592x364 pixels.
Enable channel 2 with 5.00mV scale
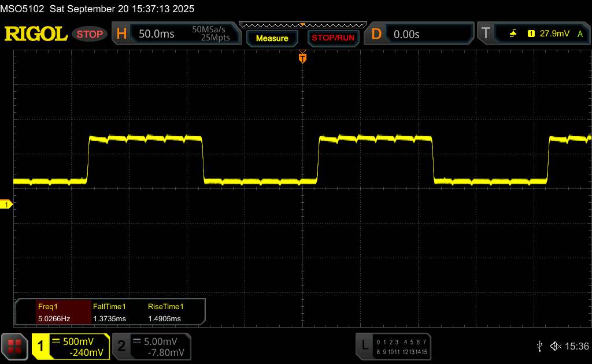point(151,346)
